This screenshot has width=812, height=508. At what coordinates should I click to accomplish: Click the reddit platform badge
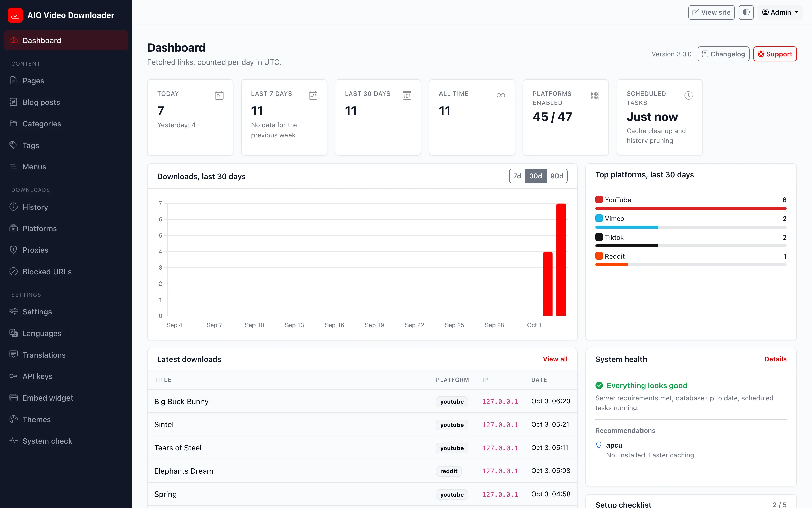point(449,471)
